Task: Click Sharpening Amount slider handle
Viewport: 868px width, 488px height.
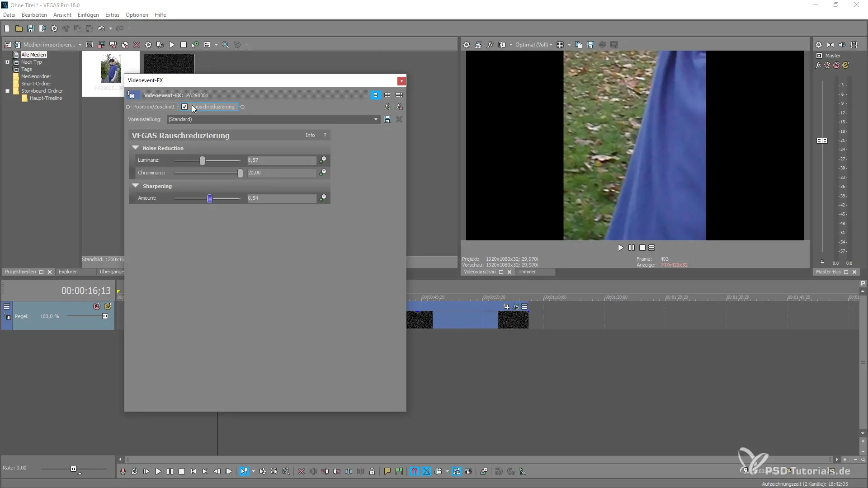Action: tap(210, 198)
